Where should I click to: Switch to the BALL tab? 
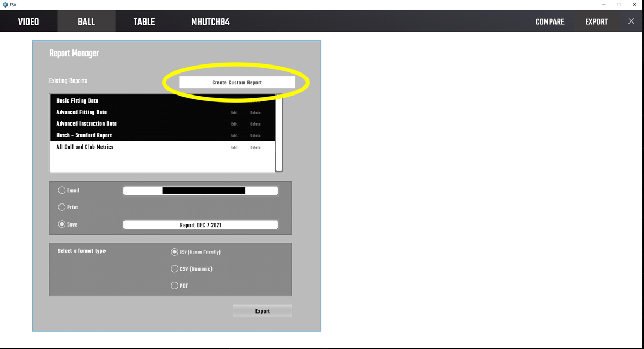point(86,21)
